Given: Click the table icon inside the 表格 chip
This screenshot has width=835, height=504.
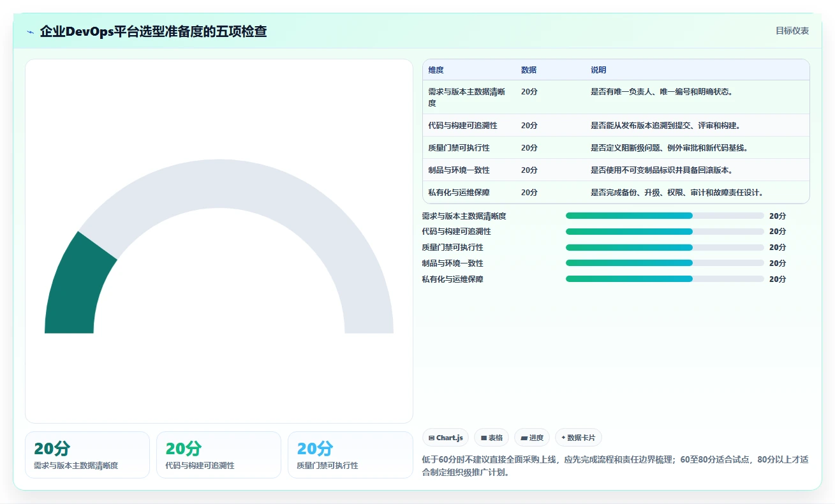Looking at the screenshot, I should click(x=484, y=438).
